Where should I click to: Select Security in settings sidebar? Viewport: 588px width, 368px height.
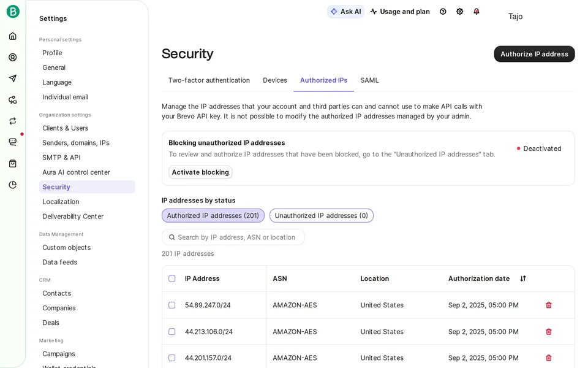[x=87, y=187]
